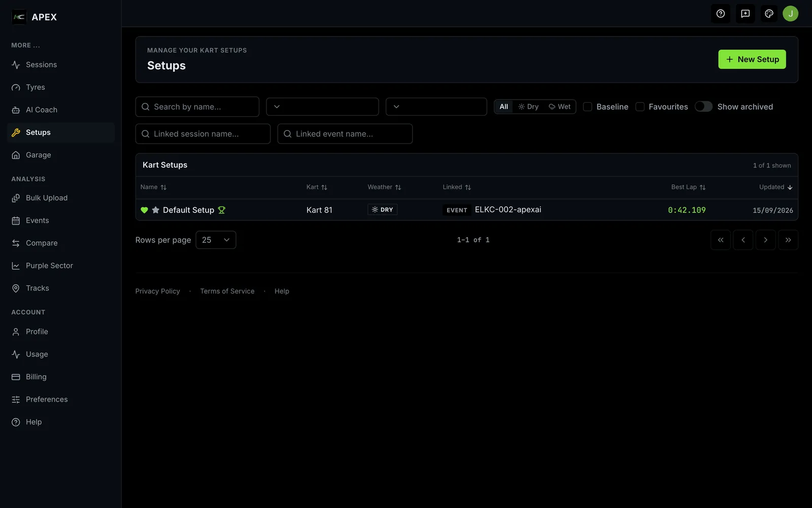Select the All weather filter
The image size is (812, 508).
[503, 107]
